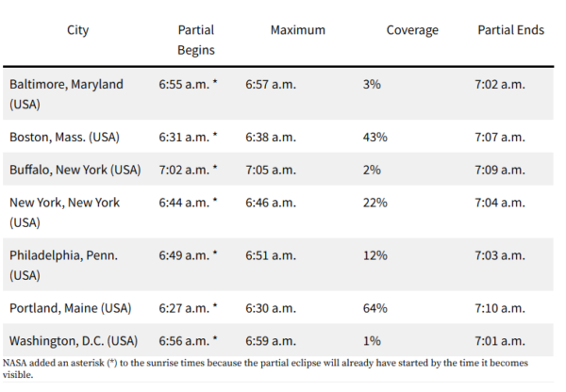This screenshot has height=392, width=566.
Task: Select the Philadelphia, Penn. city cell
Action: [63, 265]
